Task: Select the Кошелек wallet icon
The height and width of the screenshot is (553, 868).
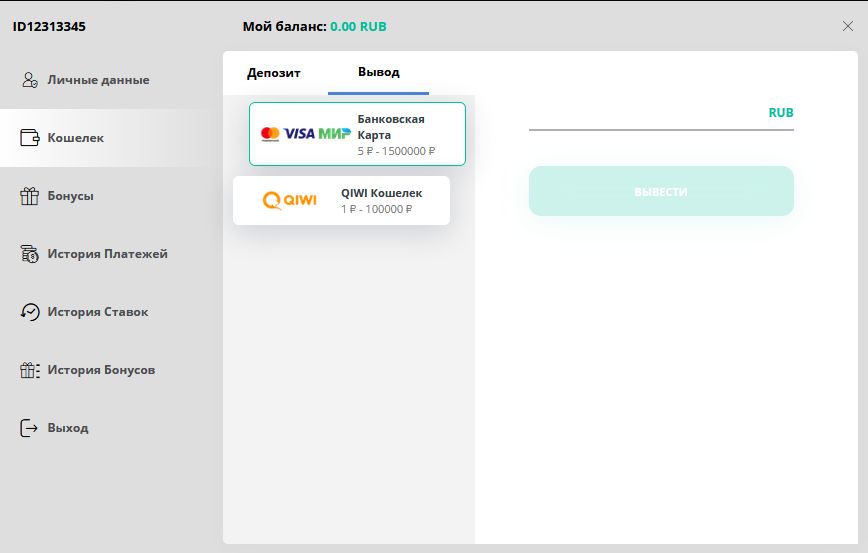Action: click(x=30, y=138)
